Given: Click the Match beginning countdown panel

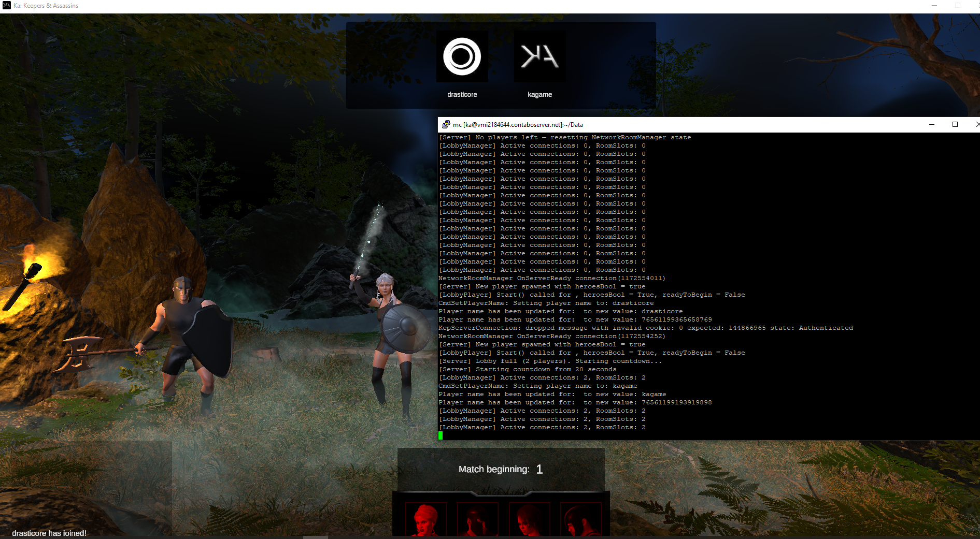Looking at the screenshot, I should coord(501,469).
